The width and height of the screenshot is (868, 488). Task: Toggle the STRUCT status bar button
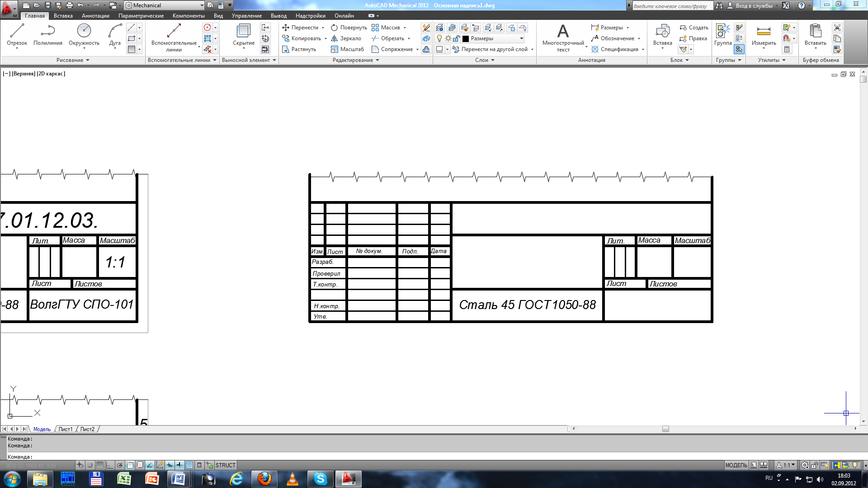225,465
